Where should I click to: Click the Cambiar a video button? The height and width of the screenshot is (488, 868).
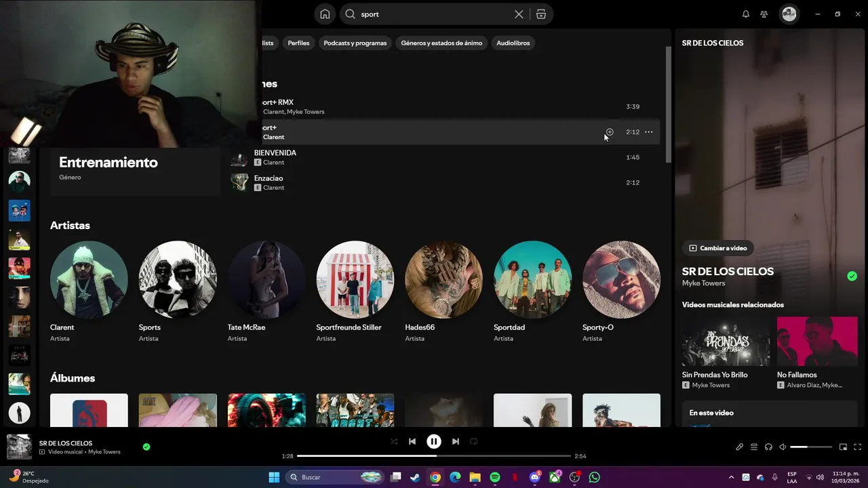[717, 248]
